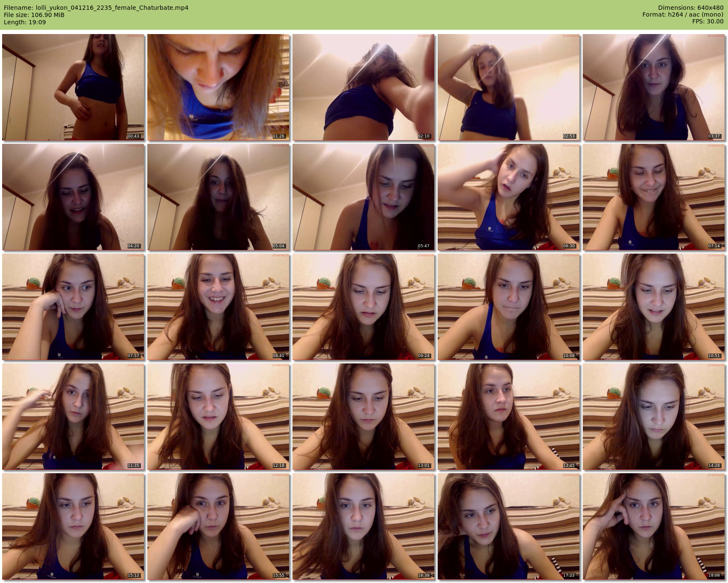Open the 06:30 frame thumbnail

pyautogui.click(x=509, y=197)
